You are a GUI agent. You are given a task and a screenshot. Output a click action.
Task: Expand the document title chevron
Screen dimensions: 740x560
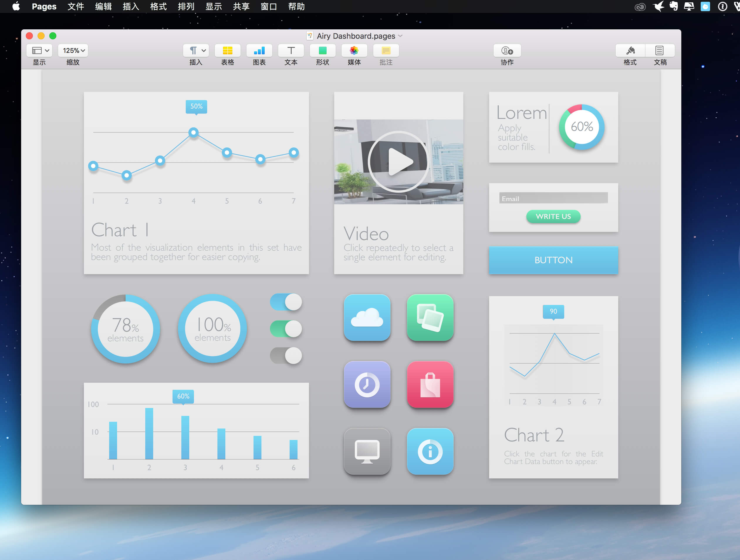401,36
